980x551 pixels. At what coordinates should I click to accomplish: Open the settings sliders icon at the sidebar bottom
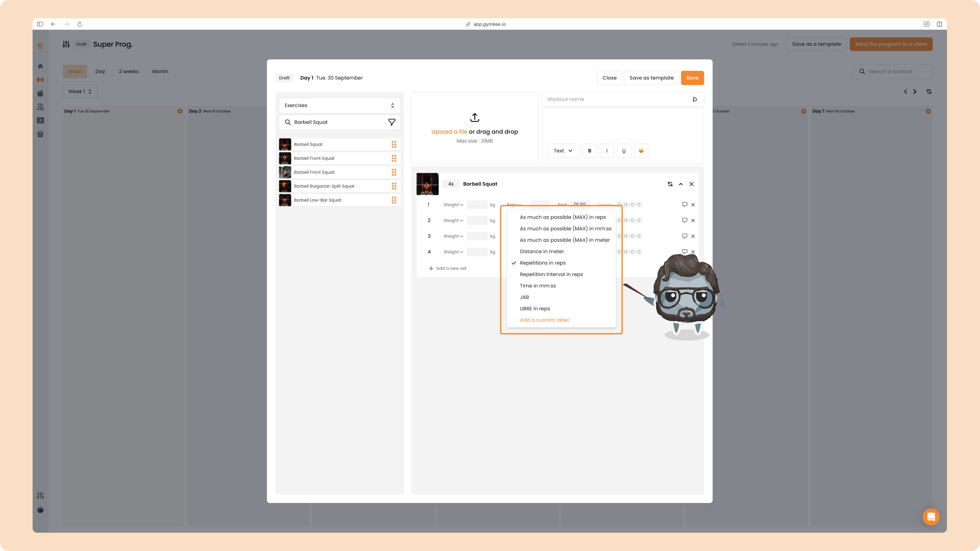click(40, 495)
